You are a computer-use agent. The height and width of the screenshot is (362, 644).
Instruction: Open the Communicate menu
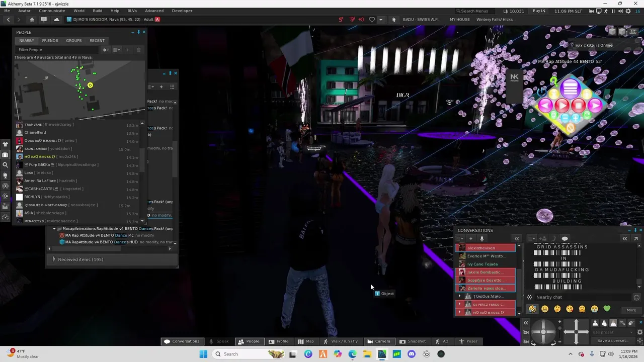[52, 11]
